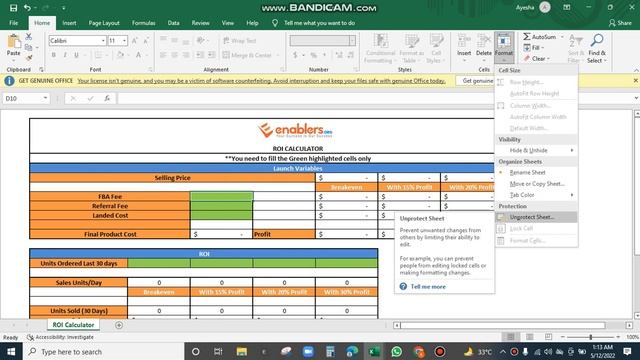Select the green FBA Fee input cell
This screenshot has height=360, width=640.
coord(221,196)
